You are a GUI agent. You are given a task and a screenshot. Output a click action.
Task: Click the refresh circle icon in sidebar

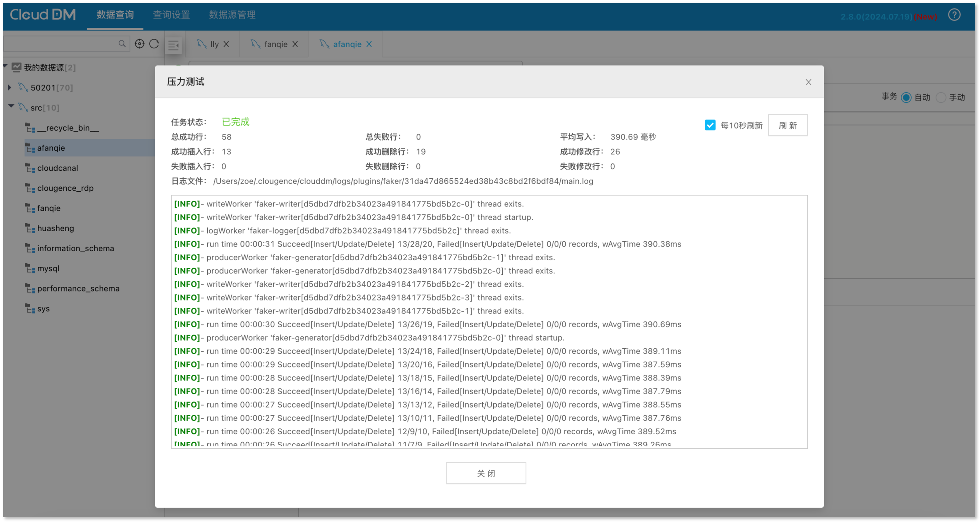click(154, 44)
